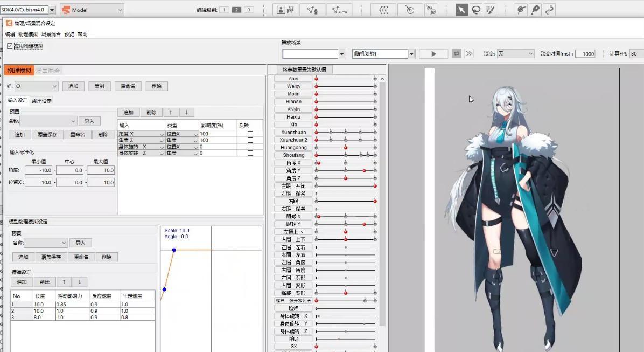Toggle the 应用物理模拟 checkbox
Screen dimensions: 644x352
tap(10, 46)
